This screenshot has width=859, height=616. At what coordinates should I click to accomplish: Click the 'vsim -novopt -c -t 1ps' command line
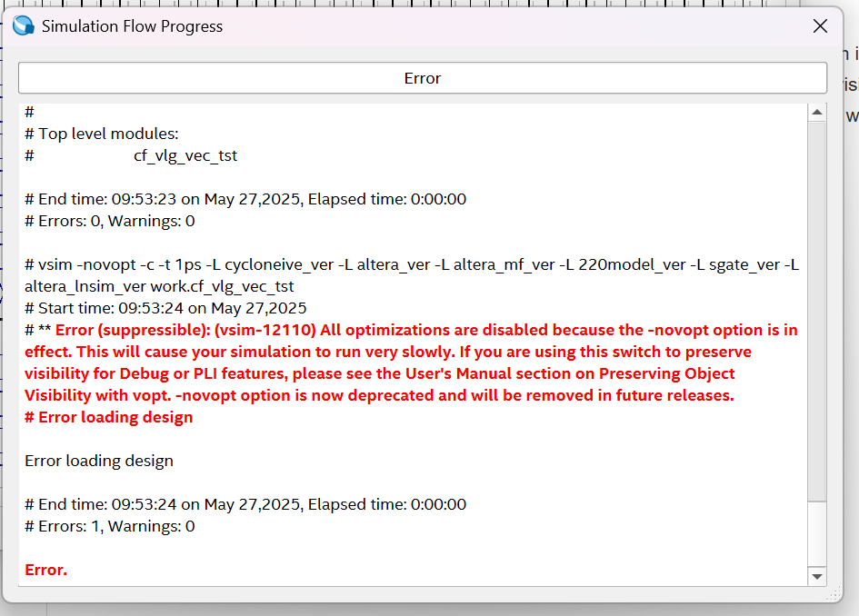click(x=412, y=264)
